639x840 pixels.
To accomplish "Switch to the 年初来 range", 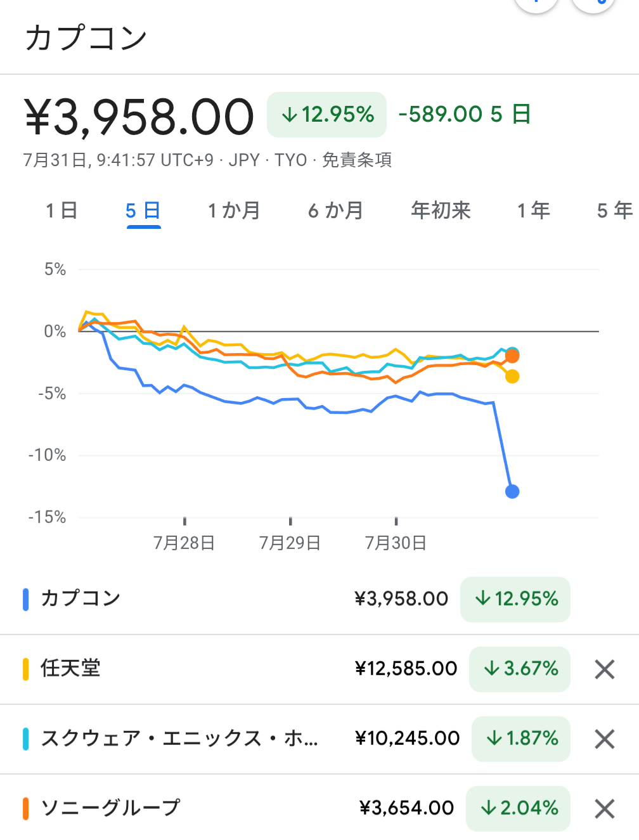I will [x=441, y=210].
